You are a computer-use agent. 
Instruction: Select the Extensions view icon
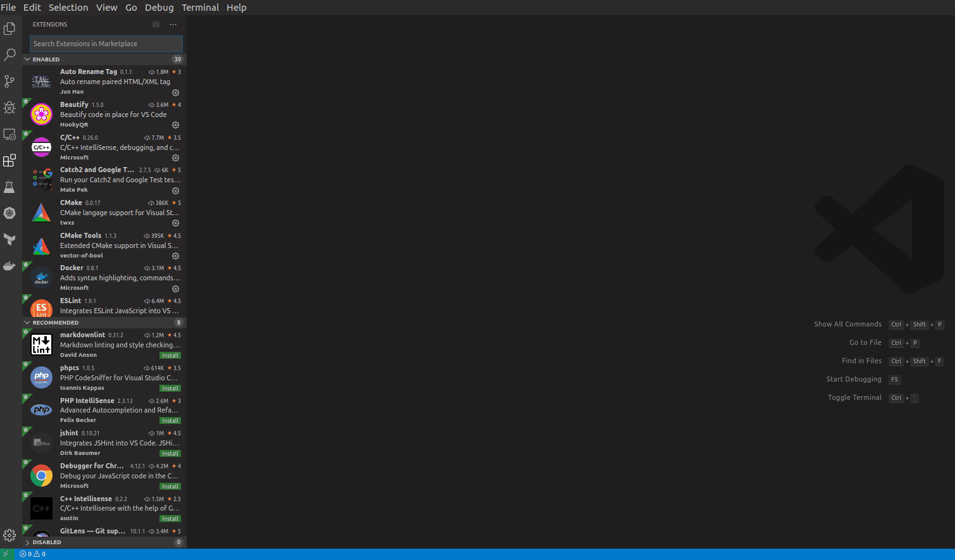pos(9,161)
